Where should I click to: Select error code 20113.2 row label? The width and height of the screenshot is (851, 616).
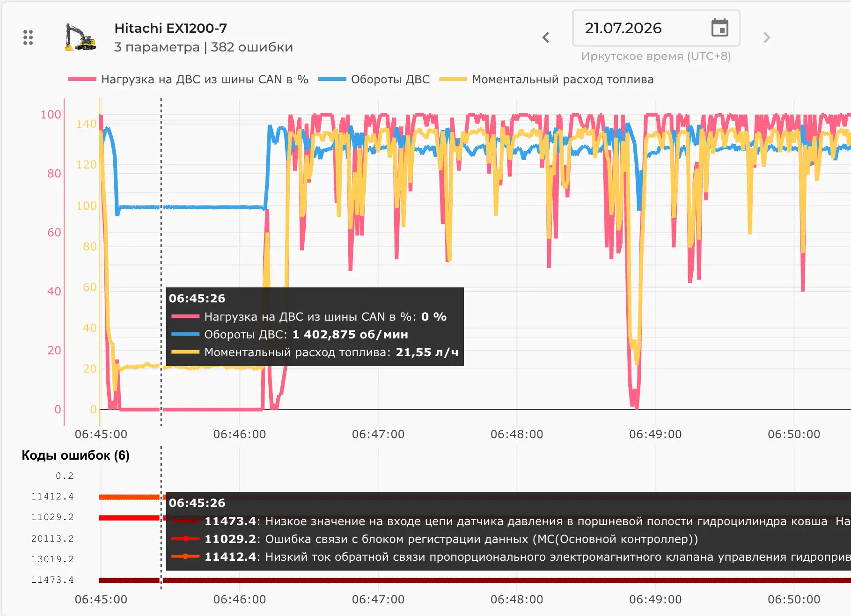52,539
